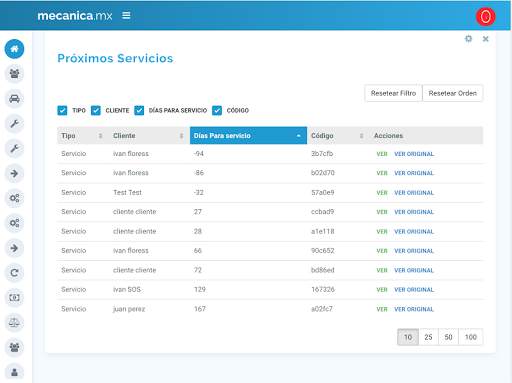Open the balance scale sidebar icon
Screen dimensions: 512x383
click(14, 322)
